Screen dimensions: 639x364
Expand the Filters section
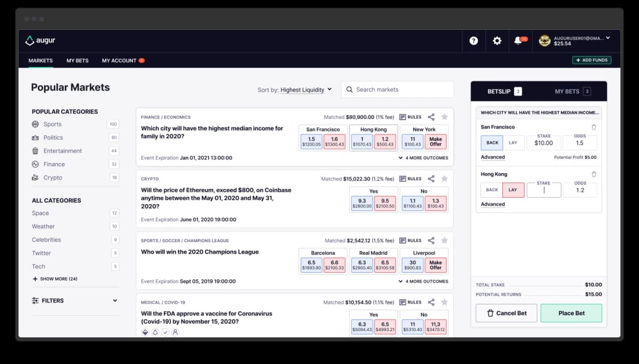(75, 301)
